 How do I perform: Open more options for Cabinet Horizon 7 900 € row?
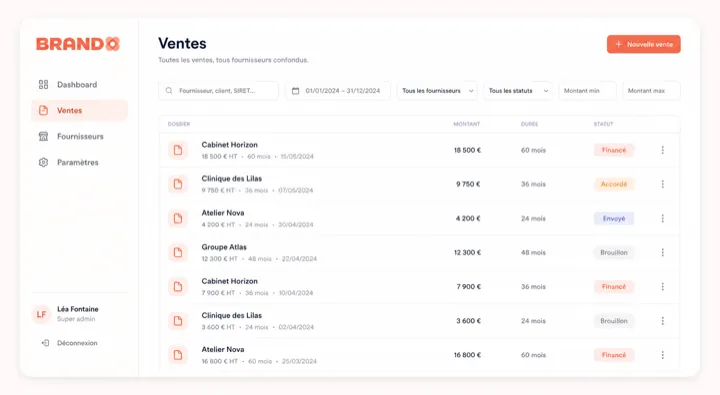(x=663, y=287)
